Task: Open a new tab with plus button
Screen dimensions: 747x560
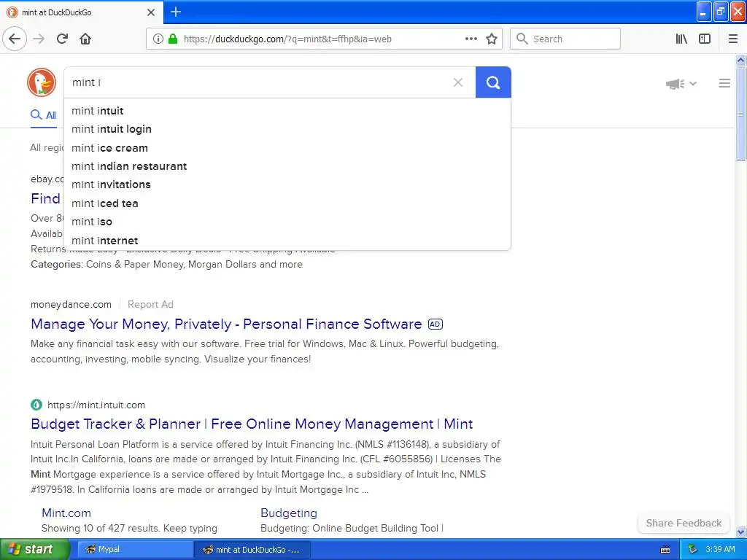Action: pos(176,12)
